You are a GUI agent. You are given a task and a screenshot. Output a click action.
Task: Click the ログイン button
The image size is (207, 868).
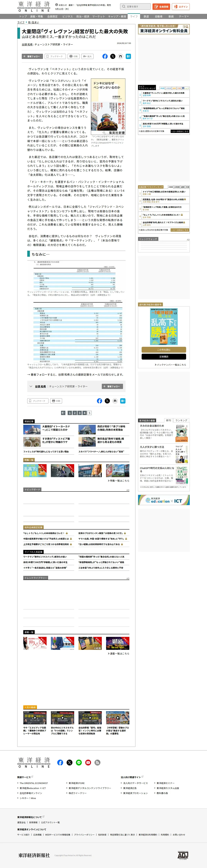[181, 6]
